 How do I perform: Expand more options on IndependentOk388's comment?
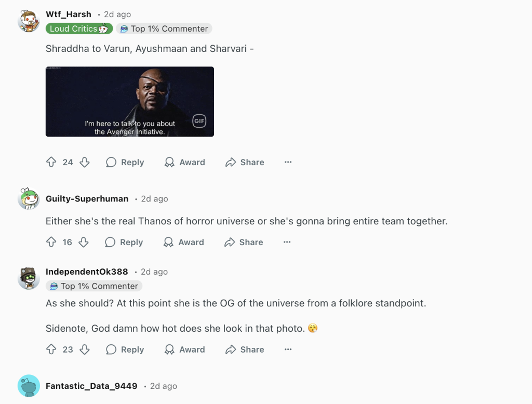pos(288,350)
